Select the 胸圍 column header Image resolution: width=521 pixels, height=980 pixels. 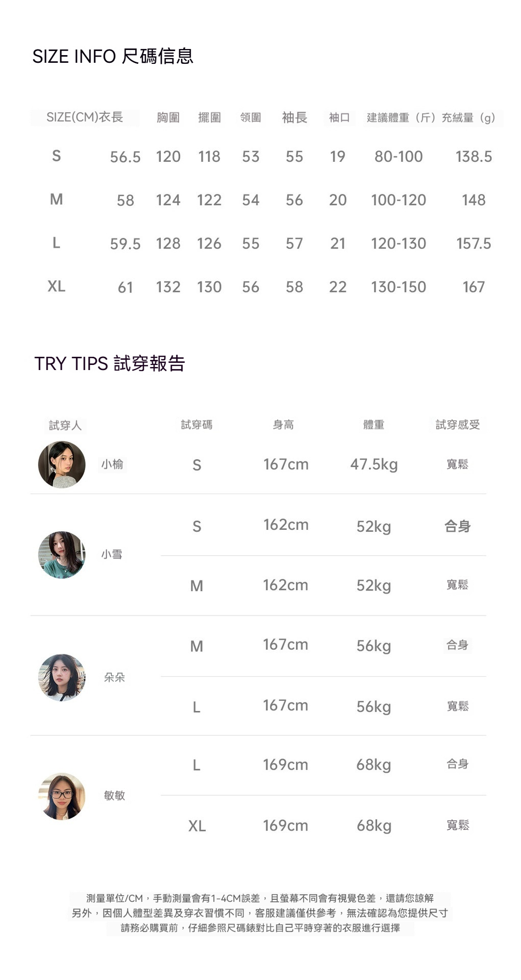[168, 118]
